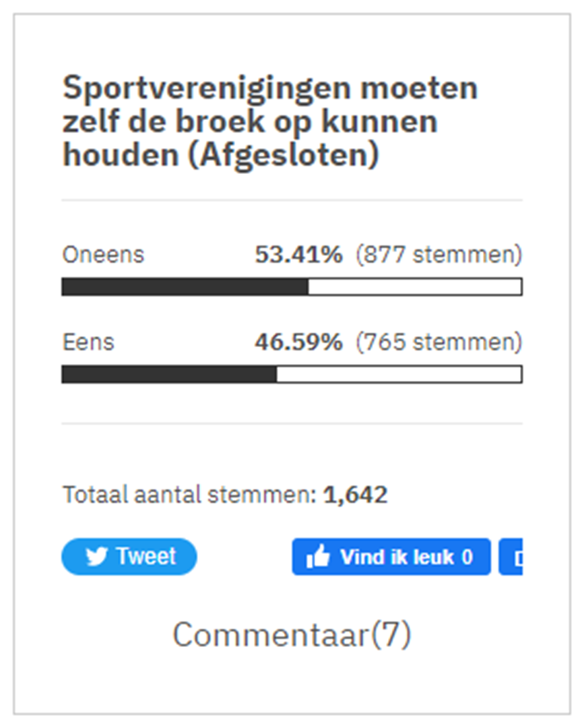This screenshot has height=728, width=586.
Task: Open the Commentaar(7) link
Action: pyautogui.click(x=292, y=635)
